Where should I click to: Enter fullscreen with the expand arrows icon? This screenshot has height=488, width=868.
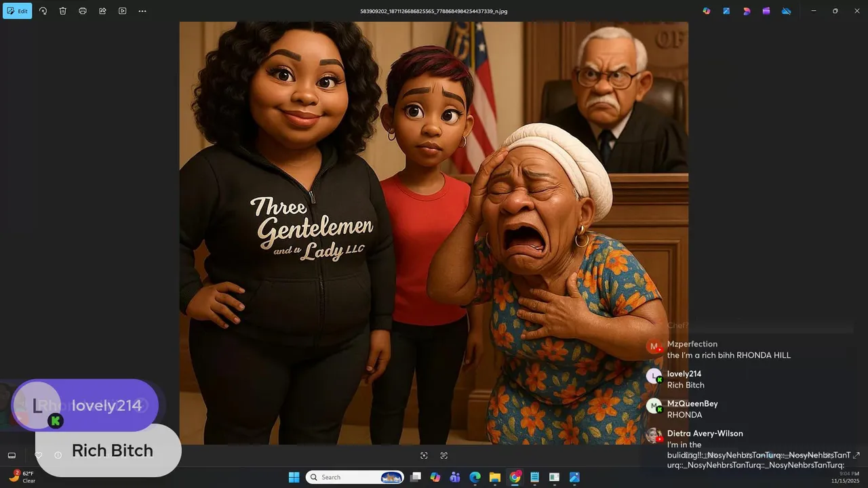(x=856, y=455)
